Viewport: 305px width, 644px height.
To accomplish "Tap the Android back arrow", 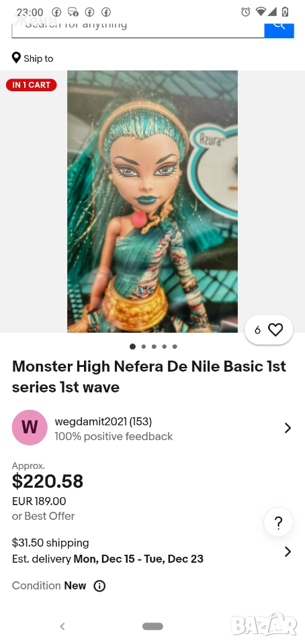I will [62, 627].
